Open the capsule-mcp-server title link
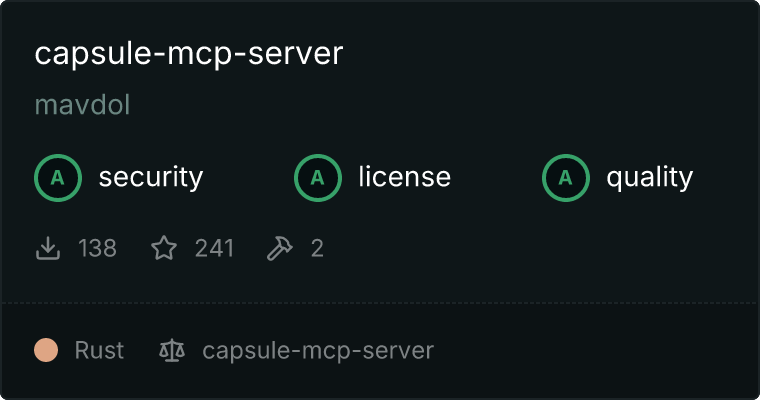760x400 pixels. tap(189, 54)
